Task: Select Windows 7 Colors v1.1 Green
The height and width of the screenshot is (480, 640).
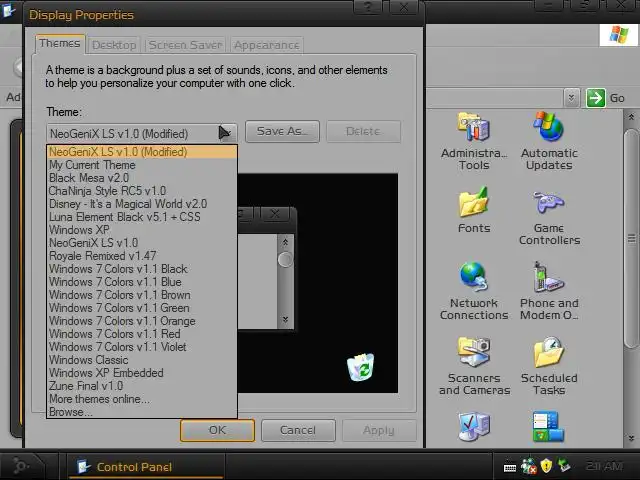Action: (142, 308)
